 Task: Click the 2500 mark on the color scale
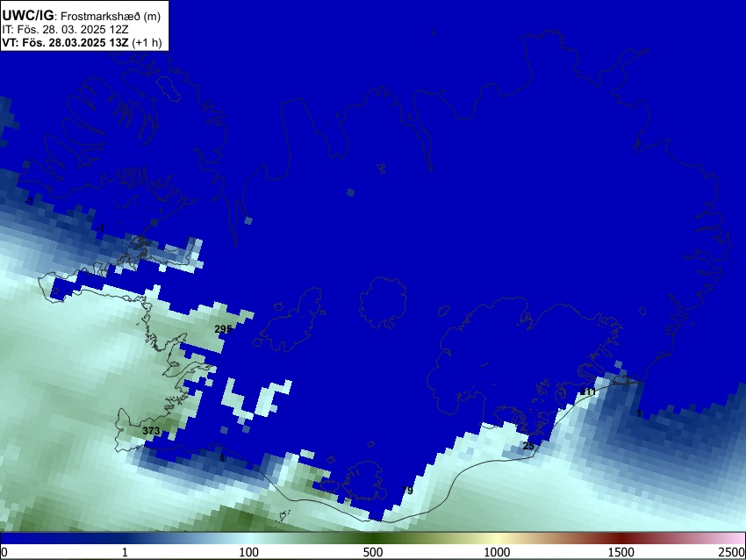coord(732,552)
